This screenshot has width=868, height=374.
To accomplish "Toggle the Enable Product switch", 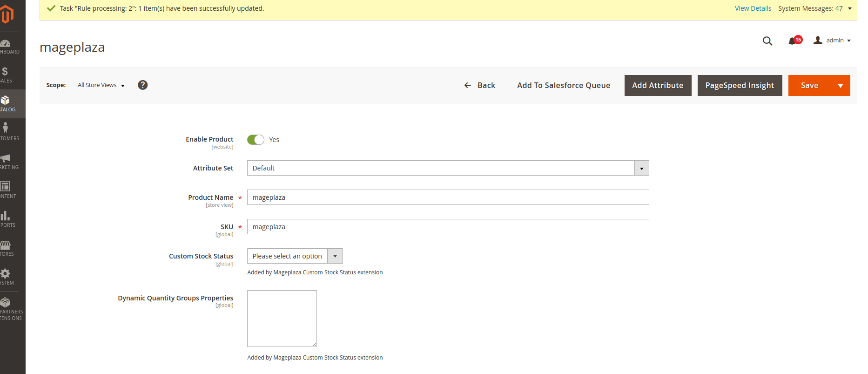I will coord(256,140).
